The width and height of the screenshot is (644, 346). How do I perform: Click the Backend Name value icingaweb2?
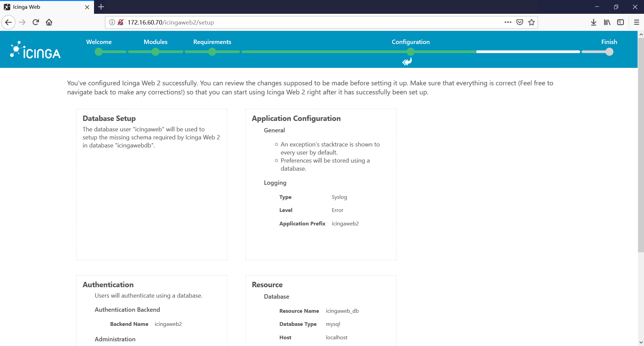[168, 324]
